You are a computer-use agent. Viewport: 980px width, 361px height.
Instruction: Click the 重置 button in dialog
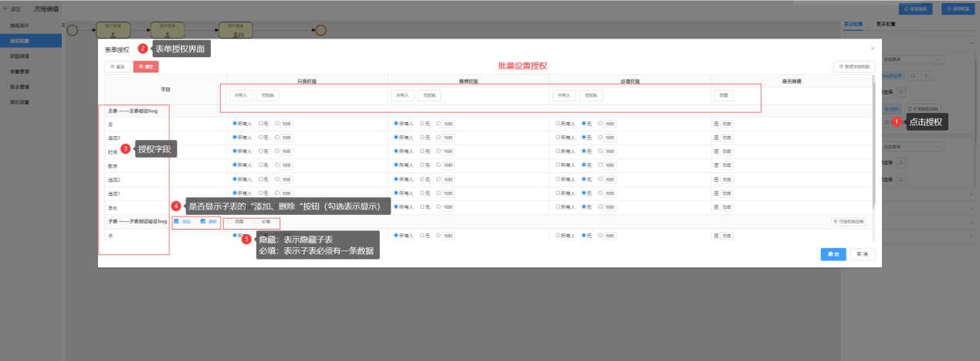point(117,67)
